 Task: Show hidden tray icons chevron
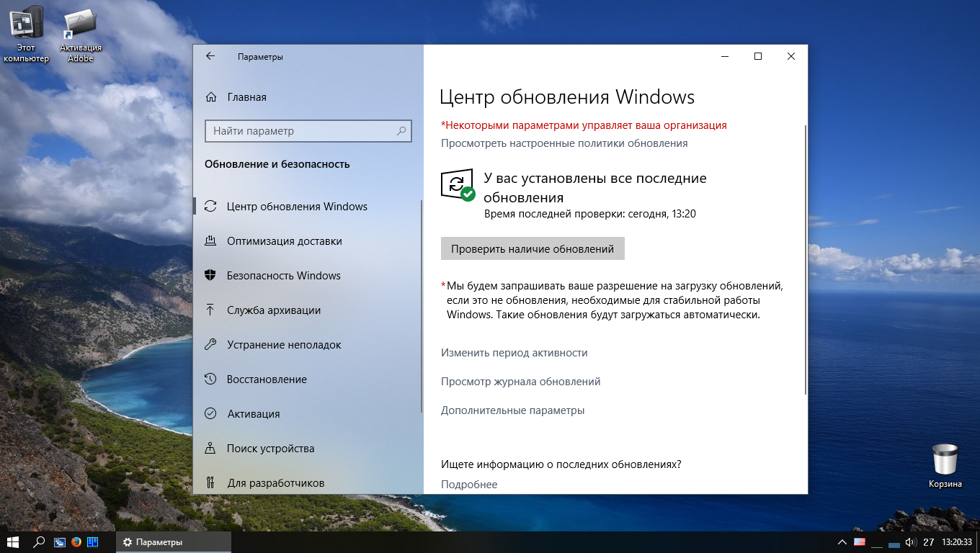tap(842, 542)
